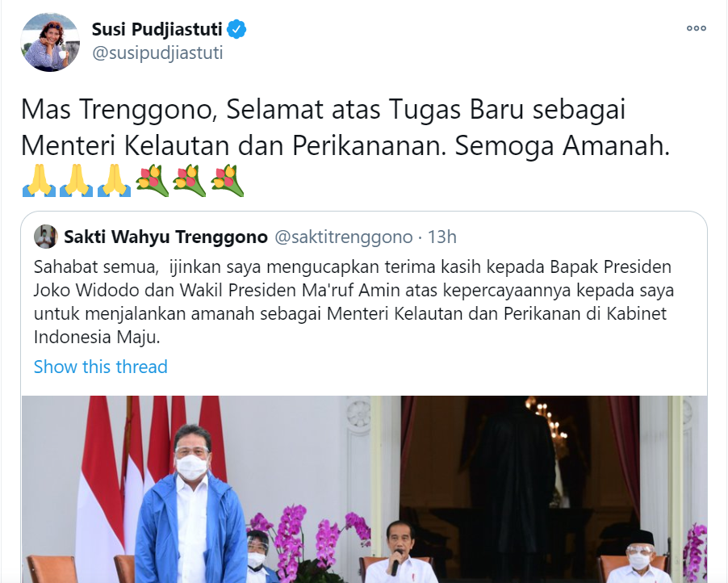This screenshot has height=583, width=728.
Task: Open the Susi Pudjiastuti display name link
Action: [157, 29]
